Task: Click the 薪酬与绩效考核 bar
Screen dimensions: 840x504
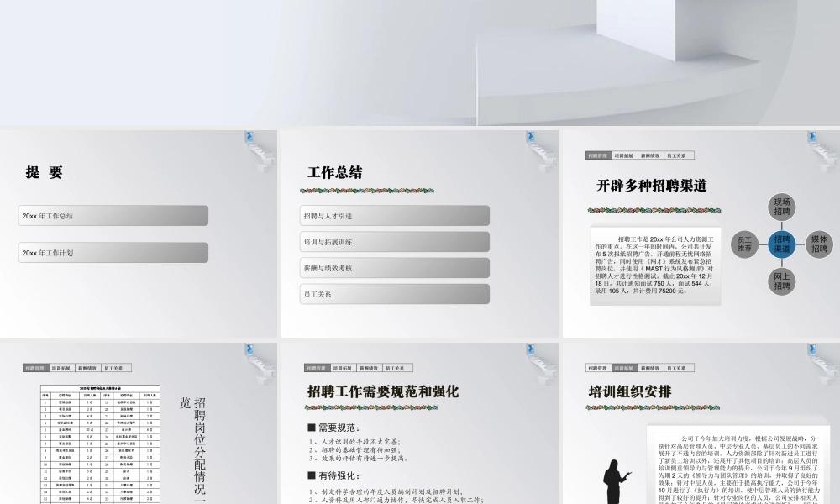Action: tap(395, 267)
